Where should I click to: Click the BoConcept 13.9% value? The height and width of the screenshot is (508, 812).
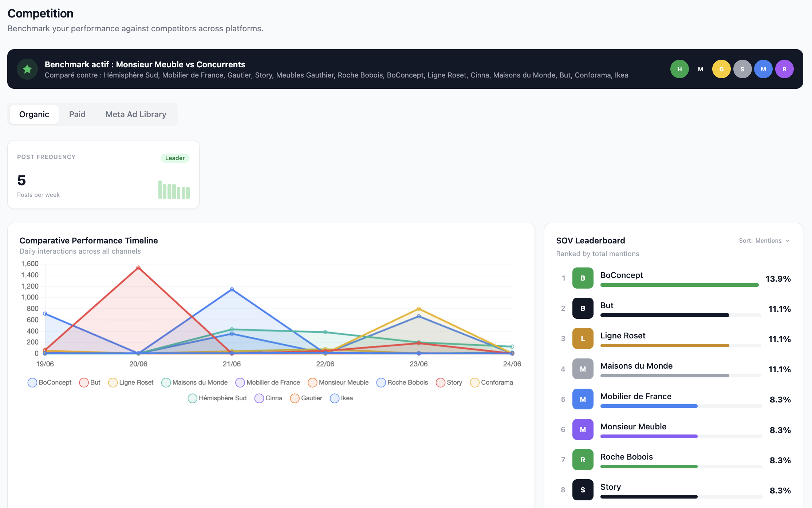pos(778,279)
